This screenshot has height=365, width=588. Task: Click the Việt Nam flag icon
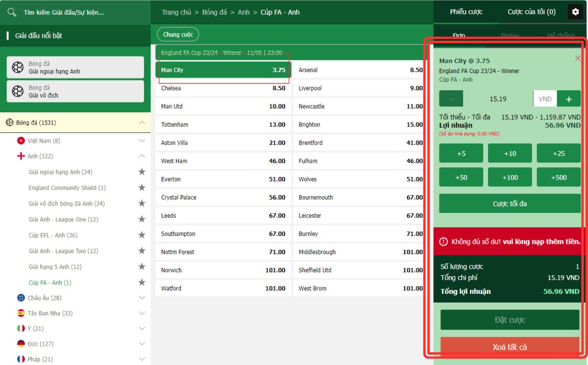(21, 141)
